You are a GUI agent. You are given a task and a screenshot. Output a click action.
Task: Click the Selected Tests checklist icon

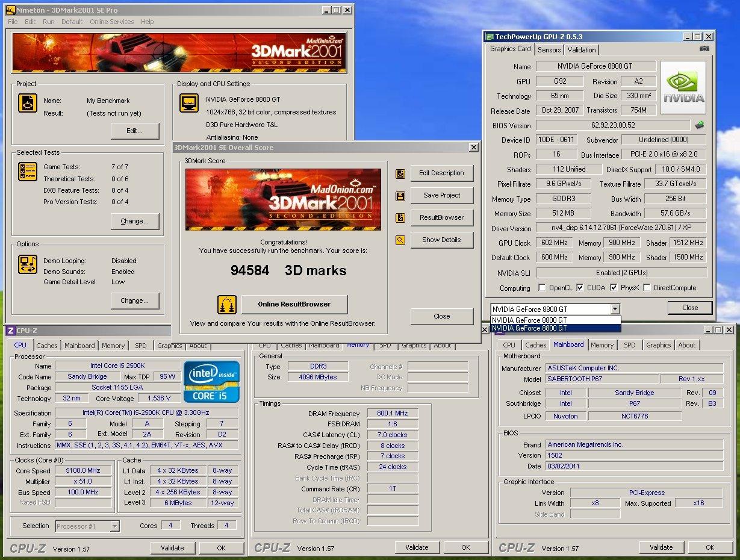28,172
